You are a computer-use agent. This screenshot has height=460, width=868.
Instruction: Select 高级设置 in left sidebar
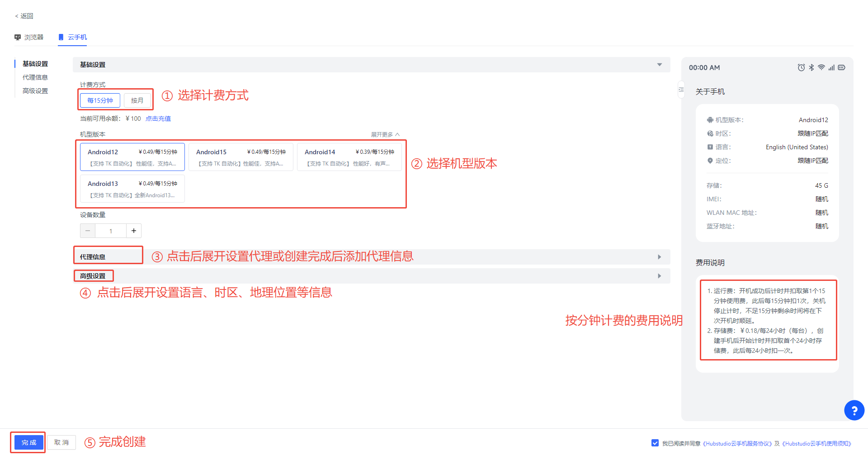pos(35,91)
